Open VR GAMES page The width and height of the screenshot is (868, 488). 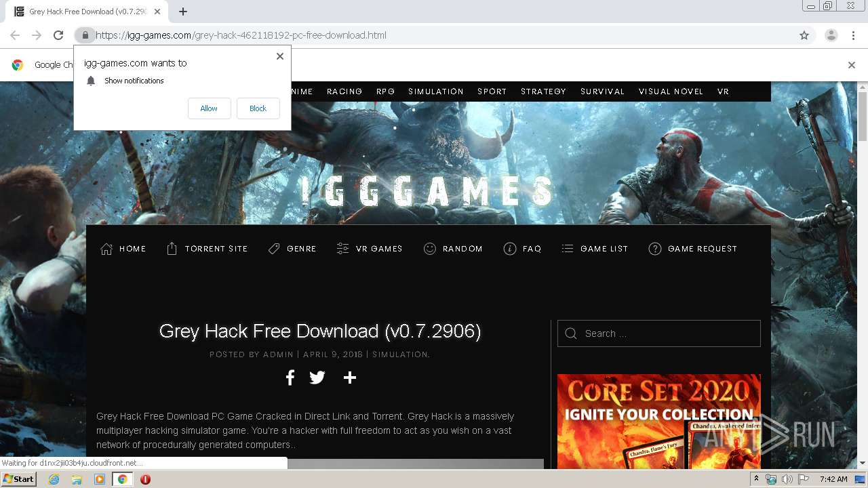(370, 249)
